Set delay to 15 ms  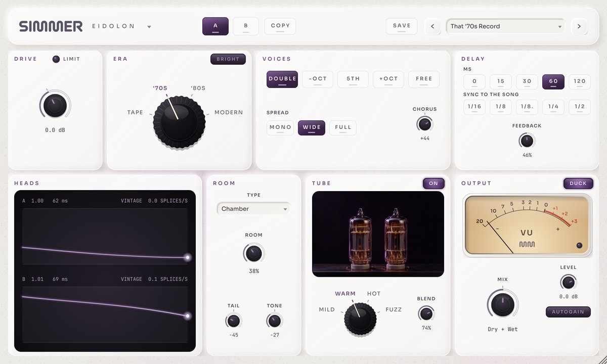pyautogui.click(x=501, y=82)
